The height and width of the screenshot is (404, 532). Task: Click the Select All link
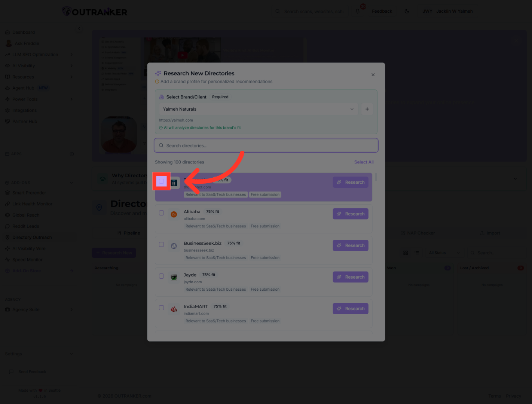(x=364, y=162)
